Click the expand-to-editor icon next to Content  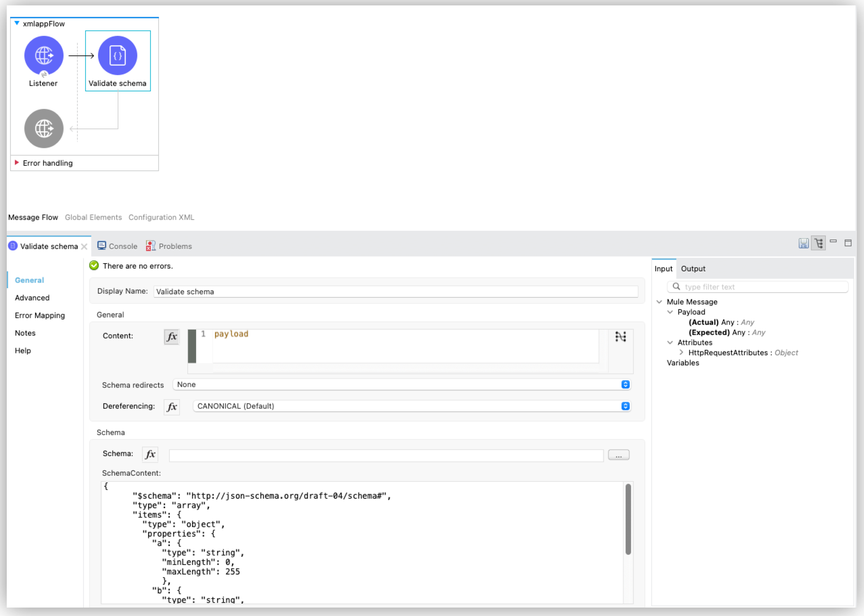(621, 336)
